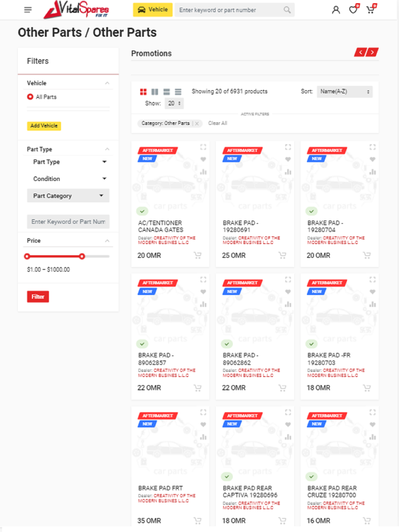This screenshot has width=399, height=532.
Task: Add AC/TENTIONER CANADA GATES to wishlist
Action: click(x=203, y=160)
